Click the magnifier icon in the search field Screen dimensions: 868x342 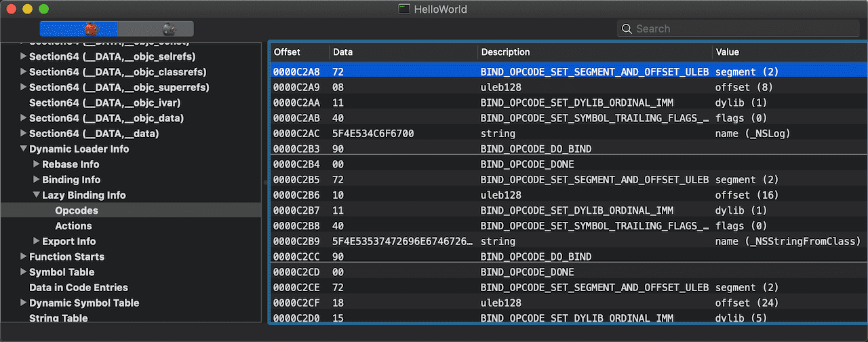(x=627, y=29)
